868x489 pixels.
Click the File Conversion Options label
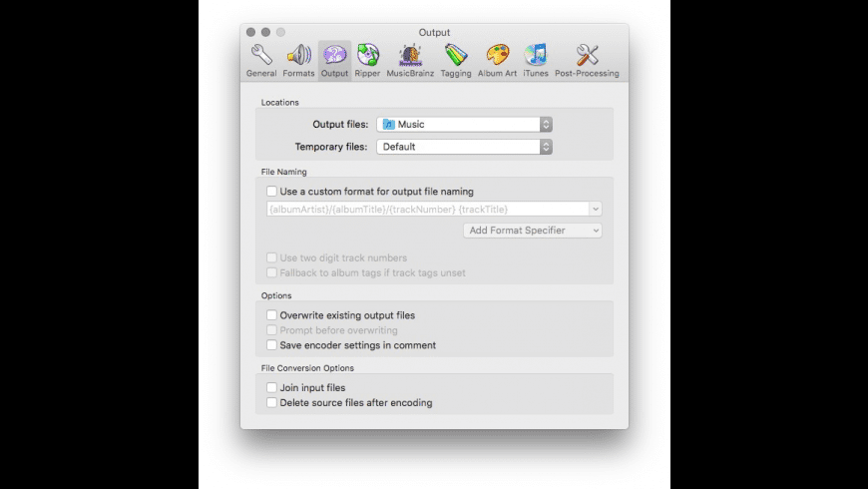(307, 368)
